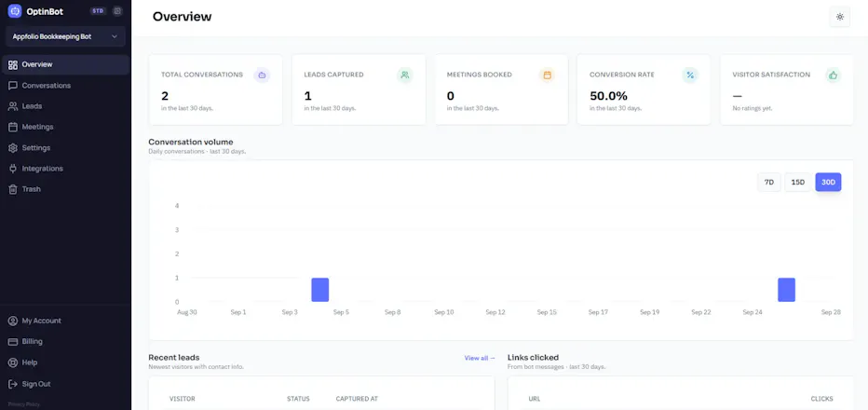The image size is (868, 410).
Task: Open My Account page
Action: coord(65,321)
